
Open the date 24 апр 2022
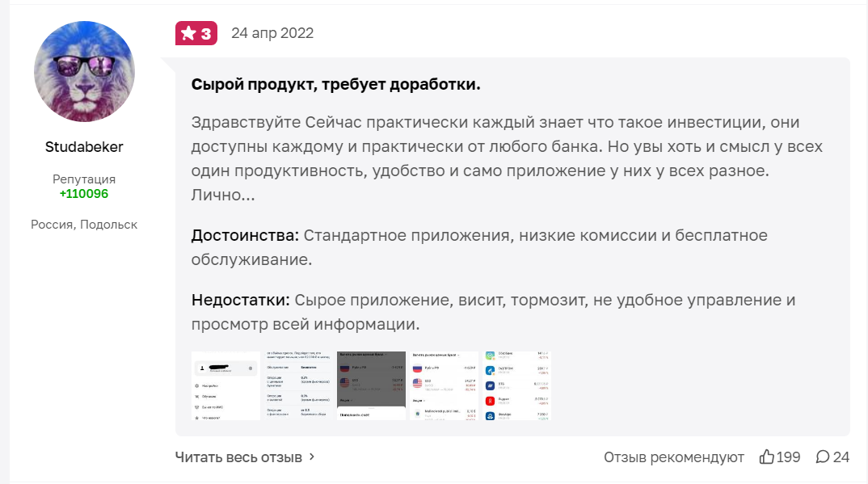[x=272, y=33]
